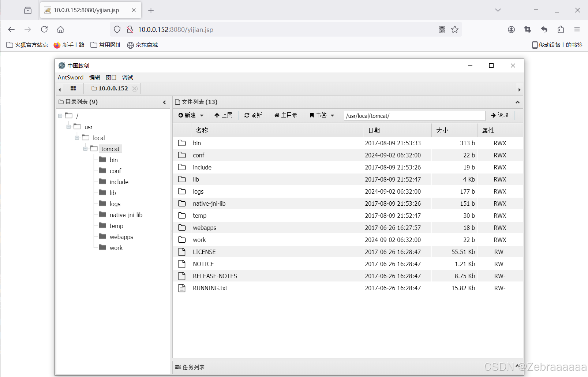Open the 调试 menu
The image size is (588, 377).
[128, 77]
